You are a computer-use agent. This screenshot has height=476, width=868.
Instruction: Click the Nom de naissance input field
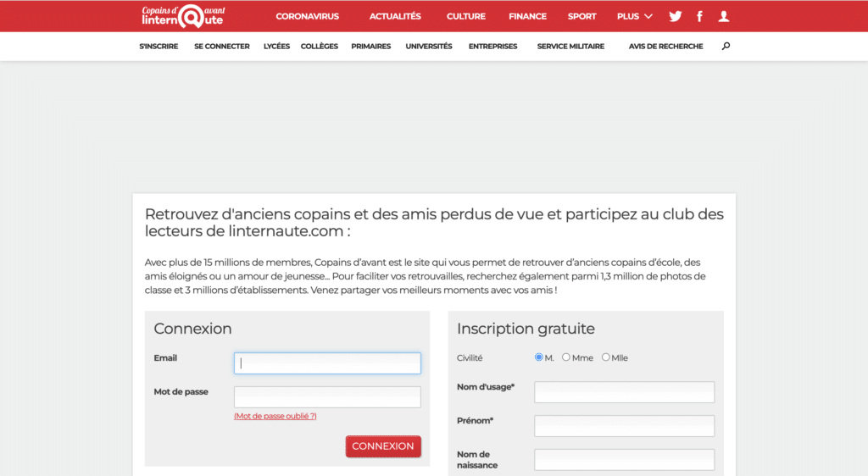coord(625,459)
